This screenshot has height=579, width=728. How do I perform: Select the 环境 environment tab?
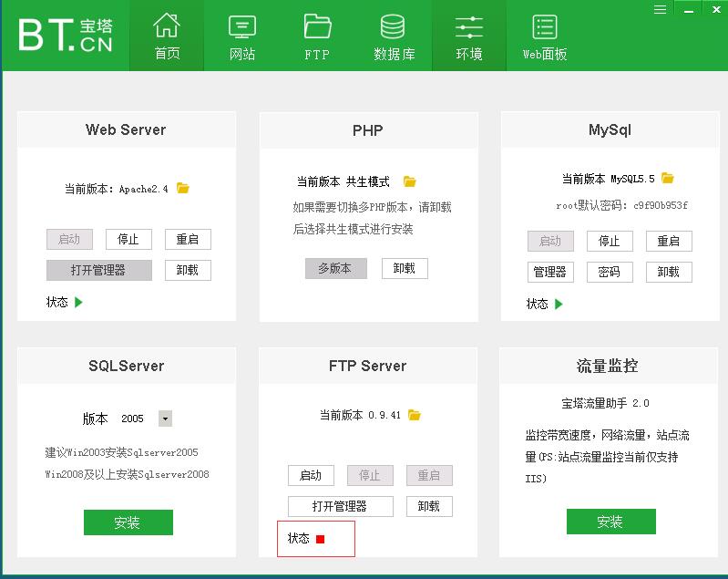pyautogui.click(x=469, y=36)
